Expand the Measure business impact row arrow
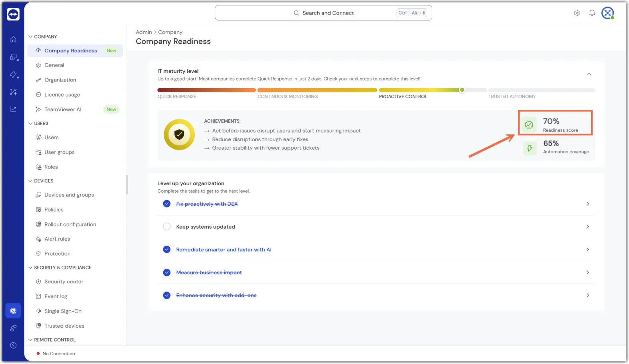 click(x=587, y=272)
